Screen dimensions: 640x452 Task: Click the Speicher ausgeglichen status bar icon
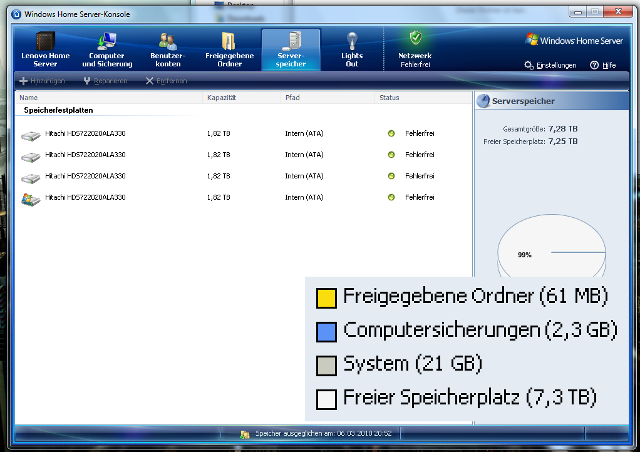click(x=245, y=434)
